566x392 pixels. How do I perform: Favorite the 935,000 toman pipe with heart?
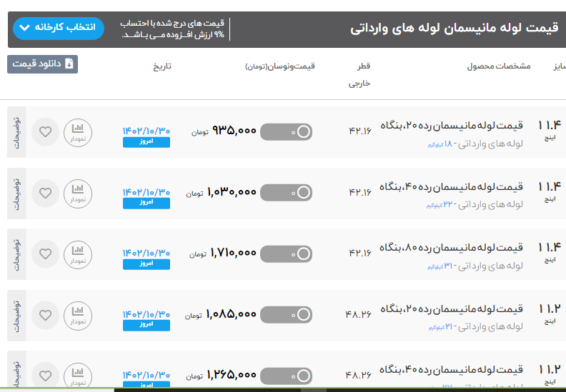point(45,132)
